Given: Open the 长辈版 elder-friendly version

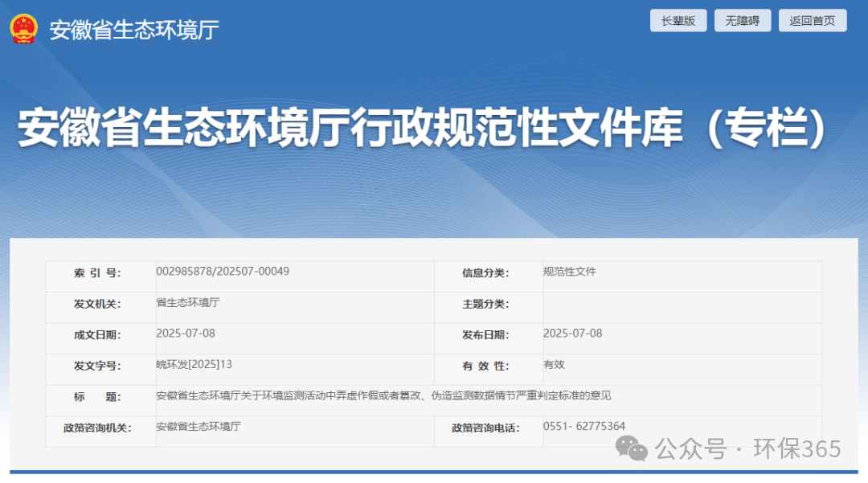Looking at the screenshot, I should [x=678, y=21].
